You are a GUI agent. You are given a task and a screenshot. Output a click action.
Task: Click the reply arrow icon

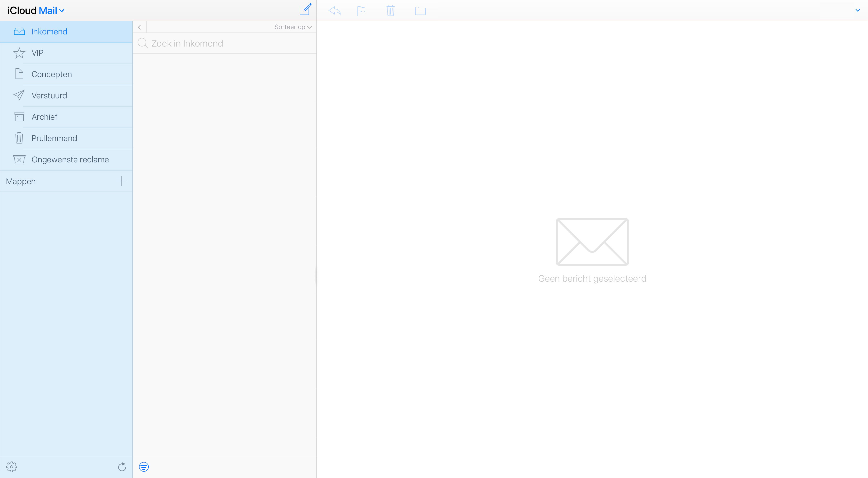335,11
